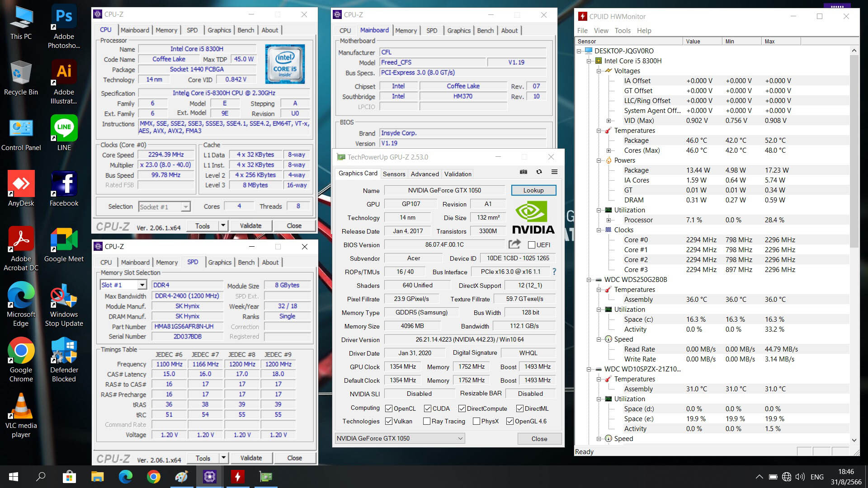Click GPU-Z refresh icon
Image resolution: width=868 pixels, height=488 pixels.
tap(539, 172)
